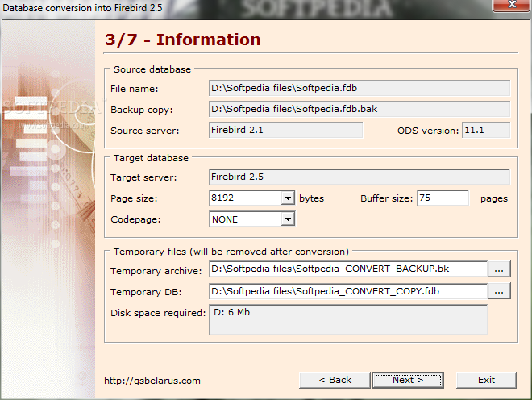Click the 'pages' label
532x400 pixels.
(x=494, y=199)
